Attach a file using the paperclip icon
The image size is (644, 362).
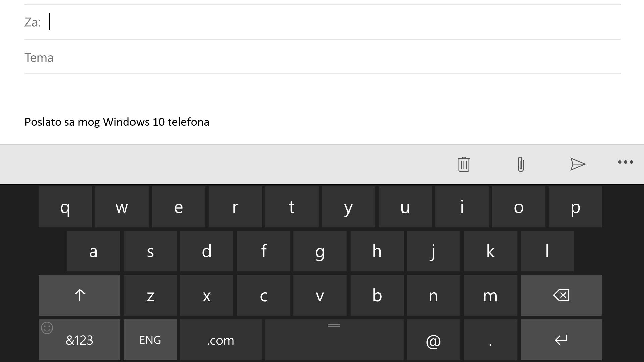pos(520,164)
